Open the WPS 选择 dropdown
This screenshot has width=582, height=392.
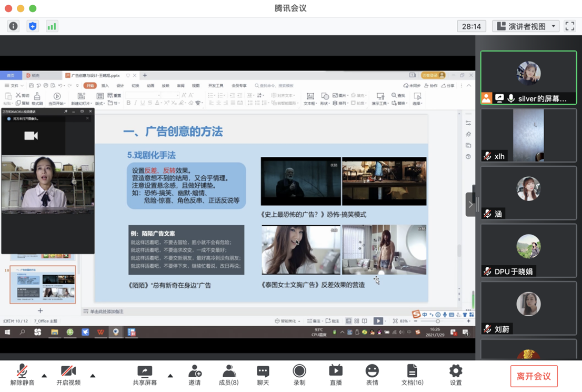point(417,99)
